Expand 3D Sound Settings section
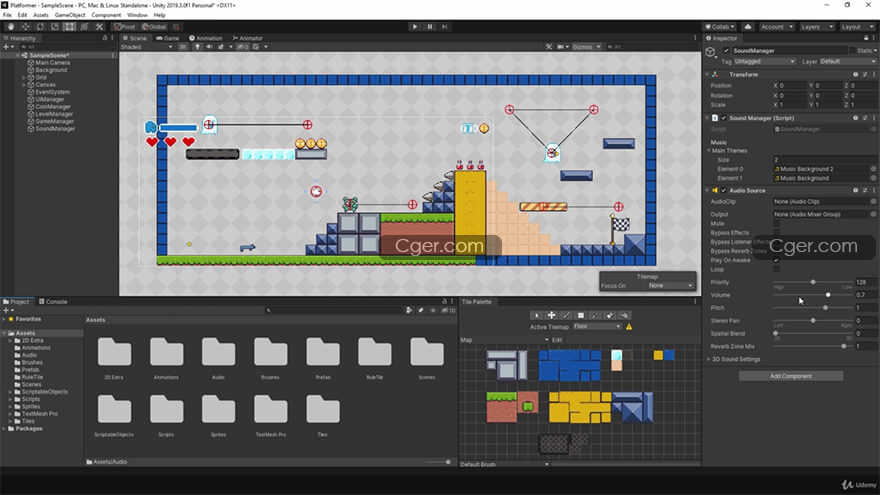 coord(736,359)
